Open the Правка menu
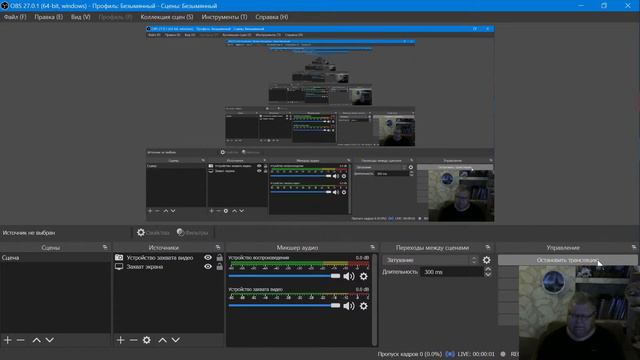 [48, 17]
